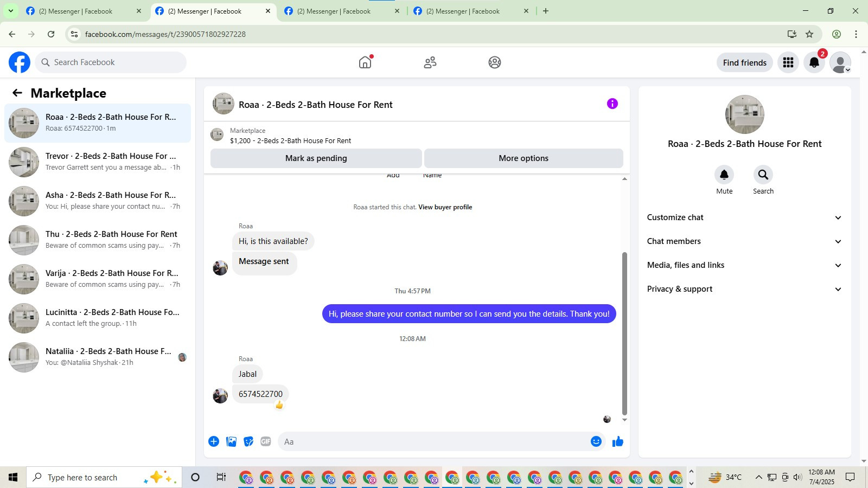
Task: Choose a sticker
Action: (x=248, y=441)
